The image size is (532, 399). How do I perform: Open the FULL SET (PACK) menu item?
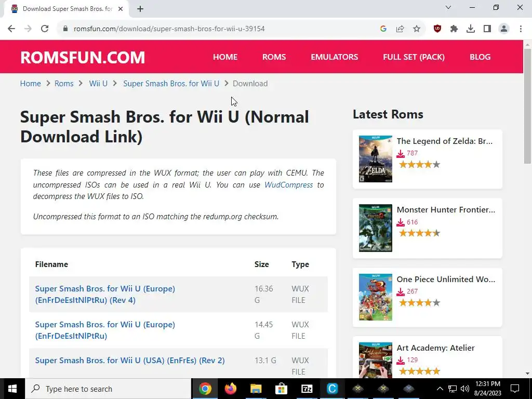pos(414,57)
